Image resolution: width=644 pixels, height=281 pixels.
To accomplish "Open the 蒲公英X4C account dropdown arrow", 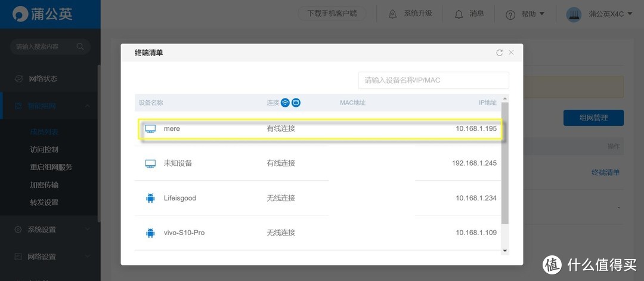I will (630, 14).
